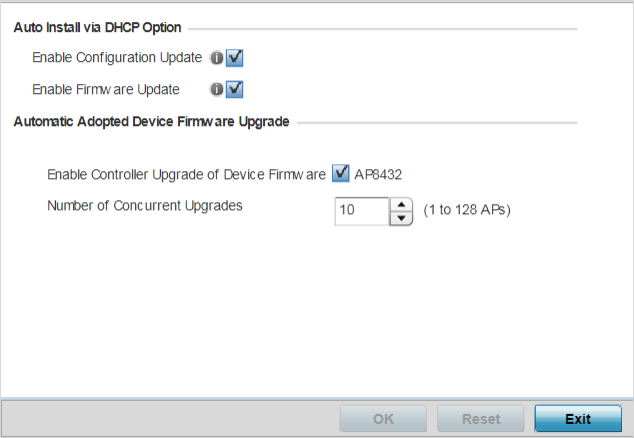Click Enable Controller Upgrade of Device Firmware label
Image resolution: width=634 pixels, height=438 pixels.
pyautogui.click(x=186, y=175)
